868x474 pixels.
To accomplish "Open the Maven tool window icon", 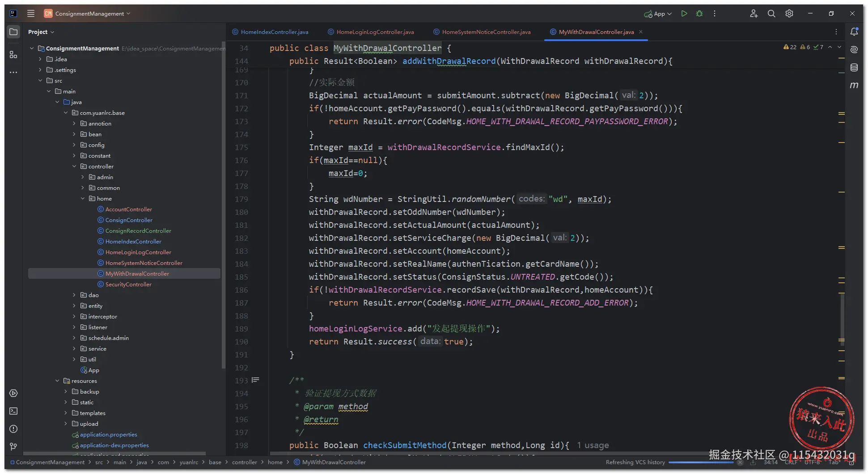I will pyautogui.click(x=854, y=85).
